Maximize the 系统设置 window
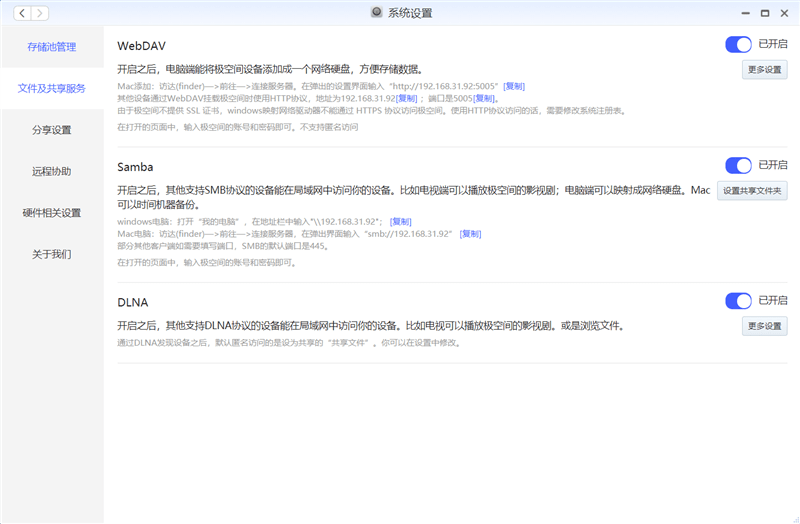 [765, 13]
